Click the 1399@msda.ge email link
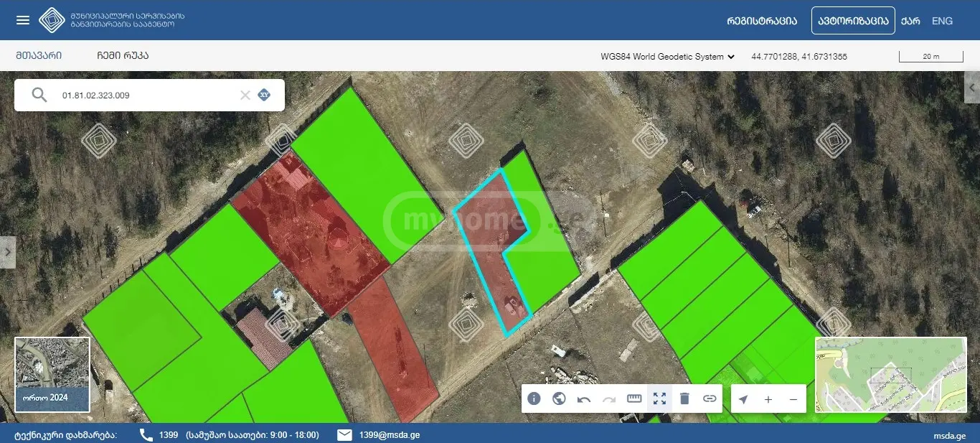Viewport: 980px width, 443px height. (x=390, y=434)
